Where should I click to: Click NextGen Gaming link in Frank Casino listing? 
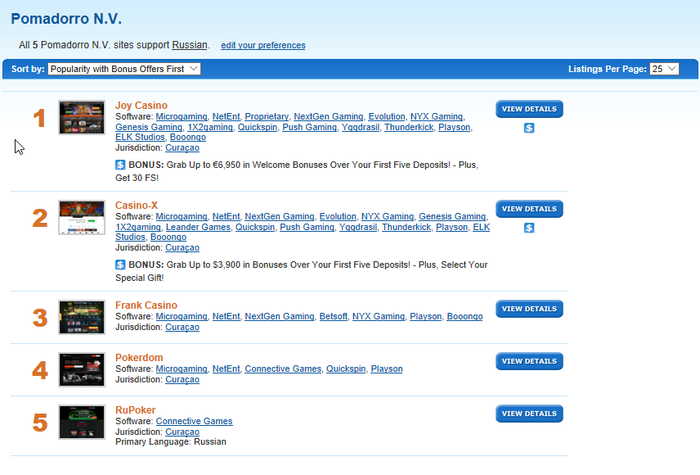[279, 317]
